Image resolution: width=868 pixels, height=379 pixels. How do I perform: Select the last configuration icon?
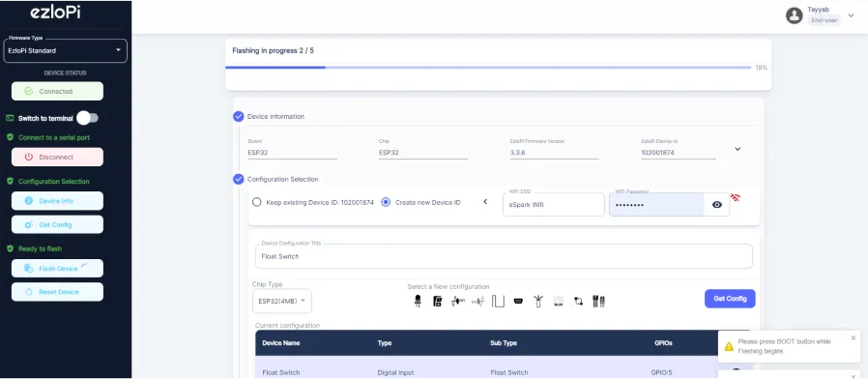point(598,301)
